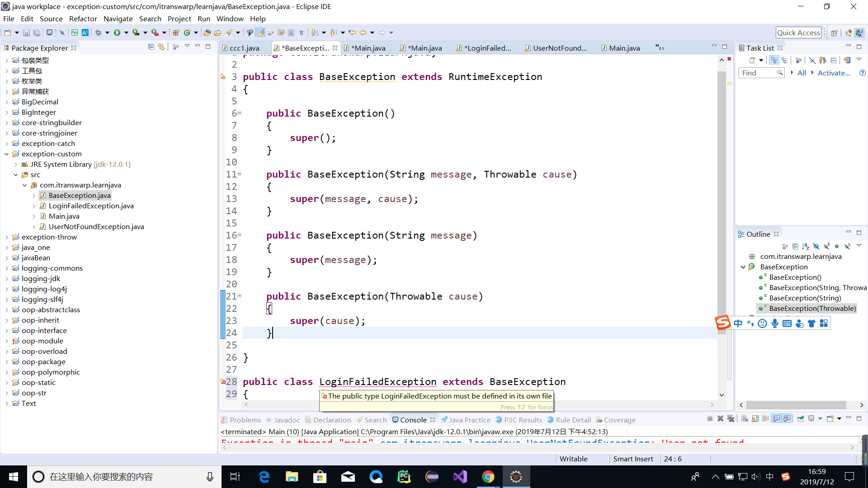Image resolution: width=868 pixels, height=488 pixels.
Task: Enable Smart Insert mode in status bar
Action: (x=633, y=458)
